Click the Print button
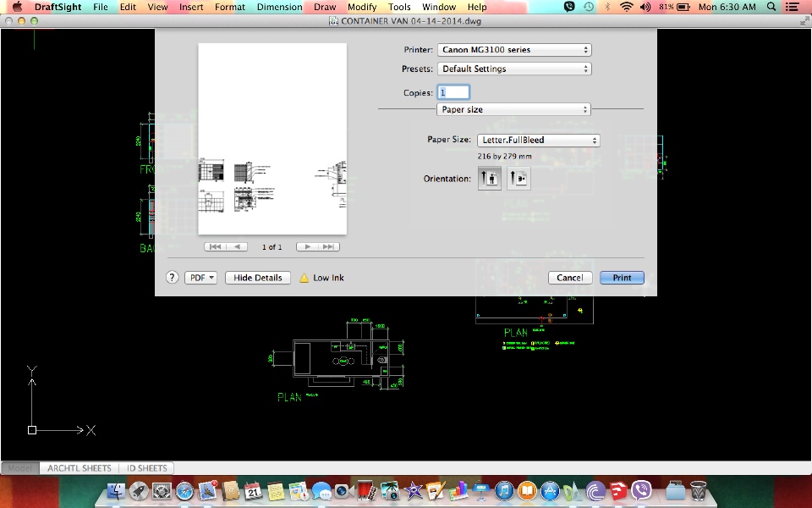 (x=622, y=278)
